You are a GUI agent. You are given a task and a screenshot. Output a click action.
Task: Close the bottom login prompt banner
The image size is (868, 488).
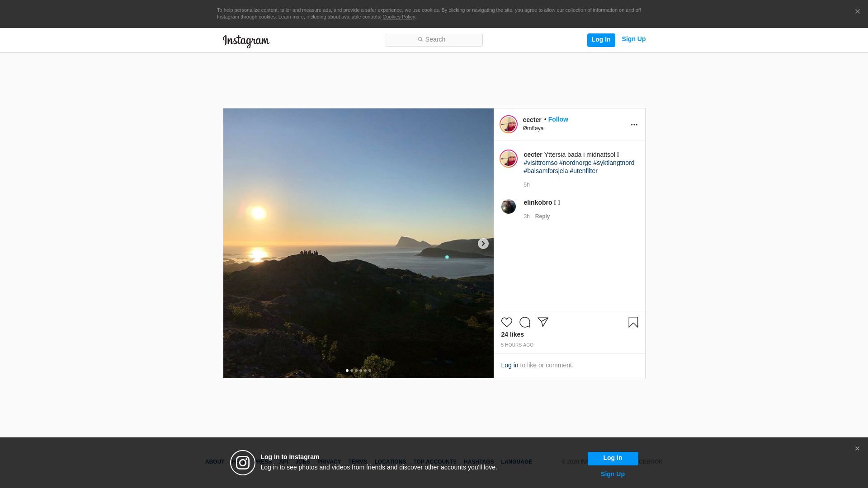857,449
